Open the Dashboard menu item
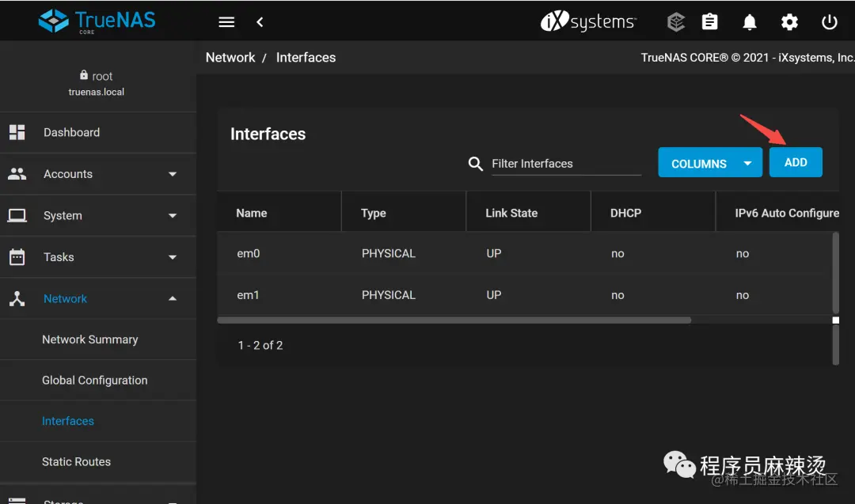 point(98,132)
